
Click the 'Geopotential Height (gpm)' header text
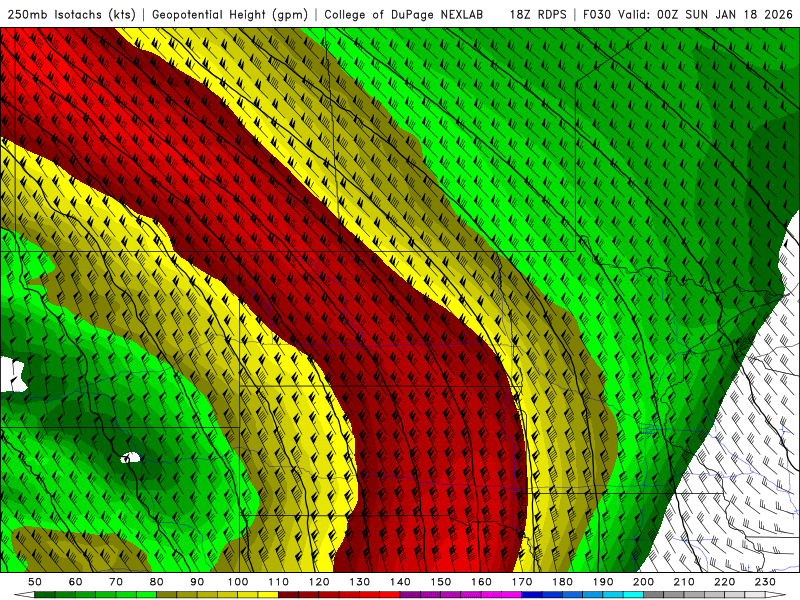click(x=230, y=15)
